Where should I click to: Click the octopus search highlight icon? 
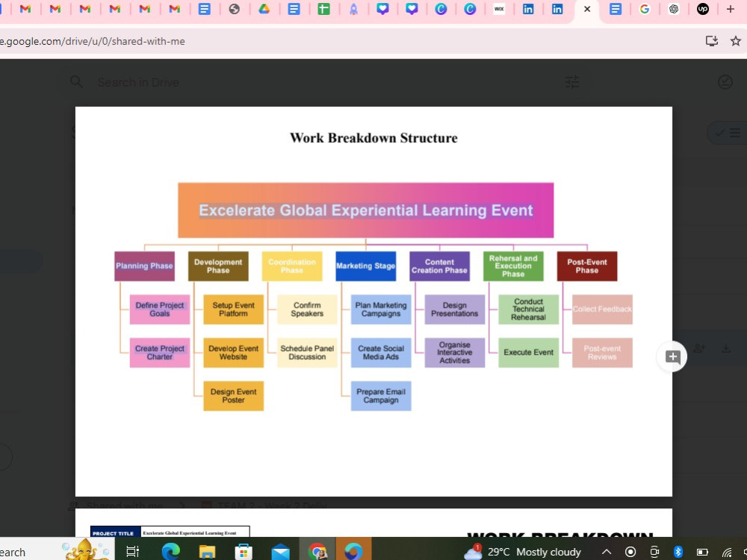[86, 550]
